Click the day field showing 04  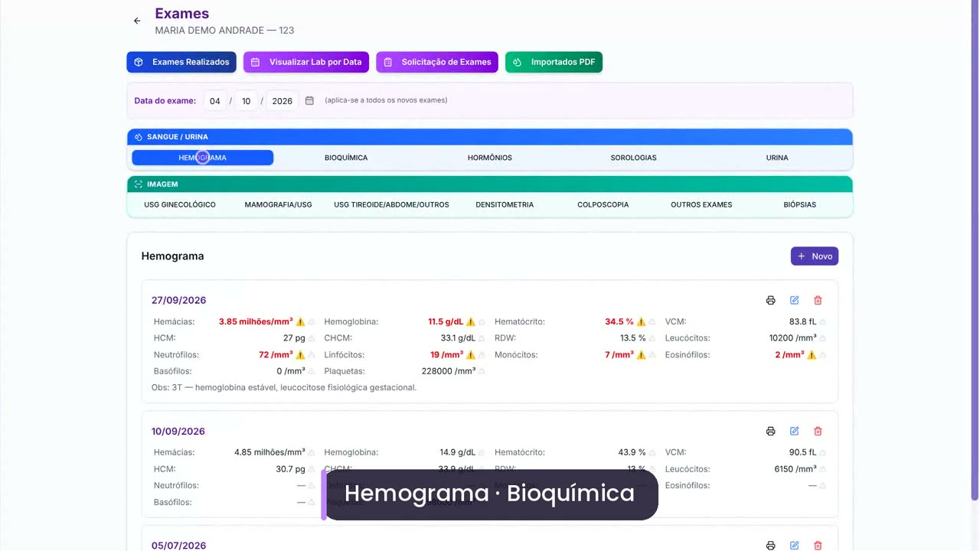click(215, 100)
